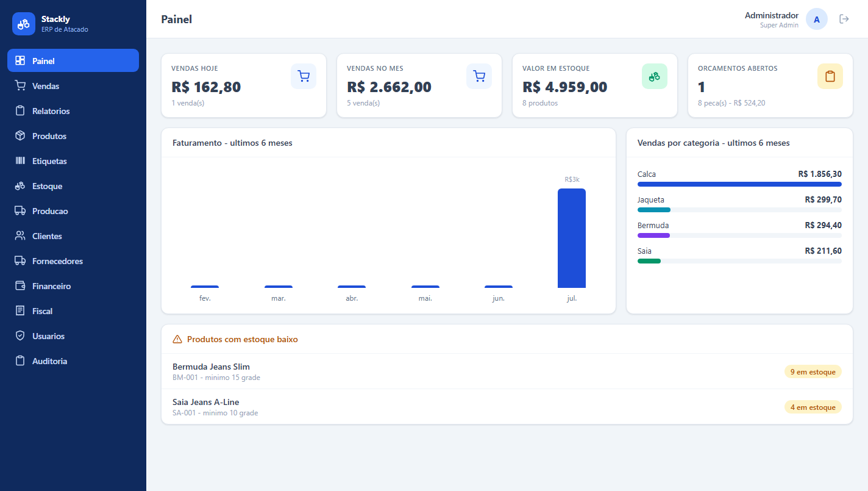Click the Stackly logo icon
The image size is (868, 491).
point(24,24)
